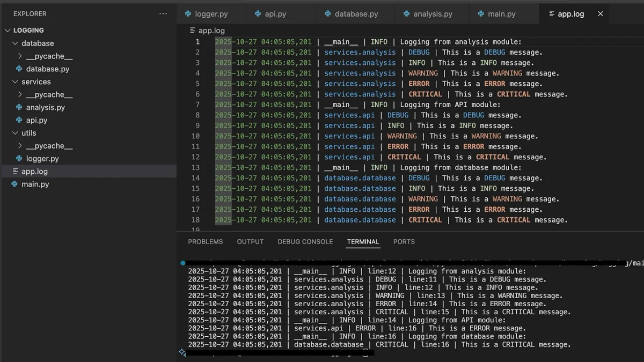644x362 pixels.
Task: Click 'Logging from analysis module:' in editor line 1
Action: 461,42
